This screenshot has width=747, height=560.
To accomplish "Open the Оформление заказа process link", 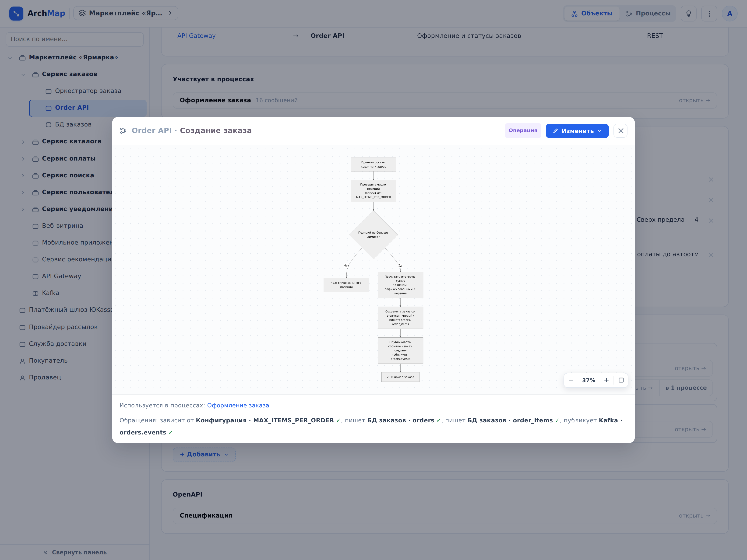I will point(238,405).
